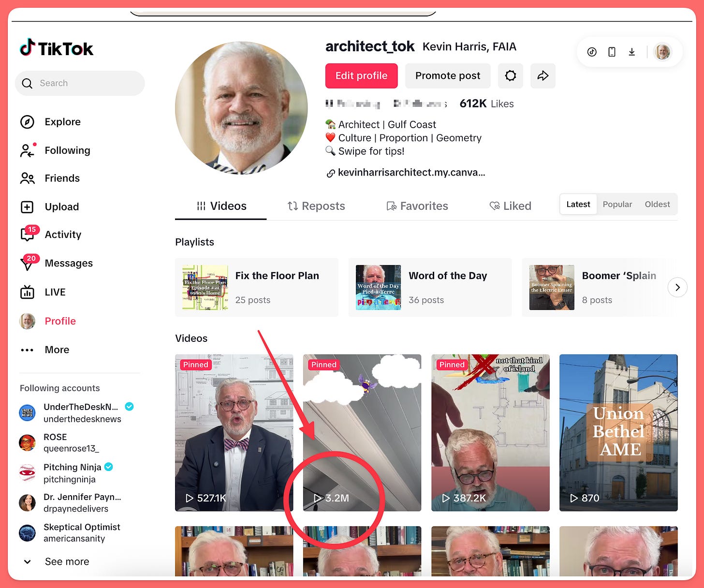The image size is (704, 588).
Task: Click the 8 posts label
Action: (597, 300)
